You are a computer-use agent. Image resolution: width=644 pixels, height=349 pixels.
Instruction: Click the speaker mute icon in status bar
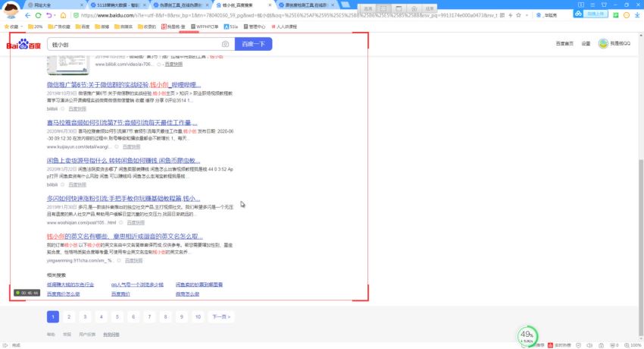click(x=589, y=345)
